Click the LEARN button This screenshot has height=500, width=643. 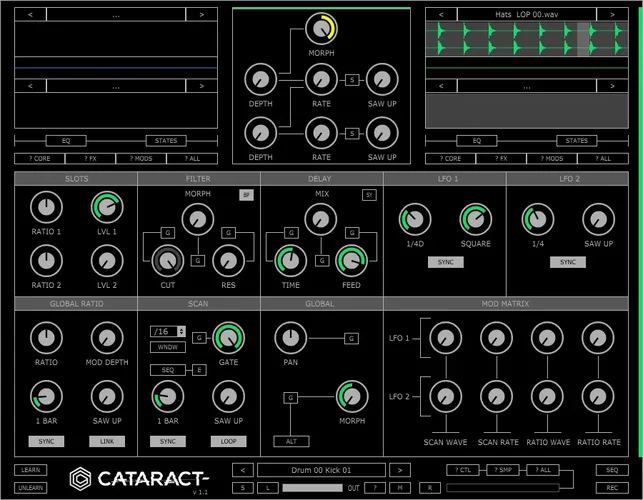(x=31, y=470)
